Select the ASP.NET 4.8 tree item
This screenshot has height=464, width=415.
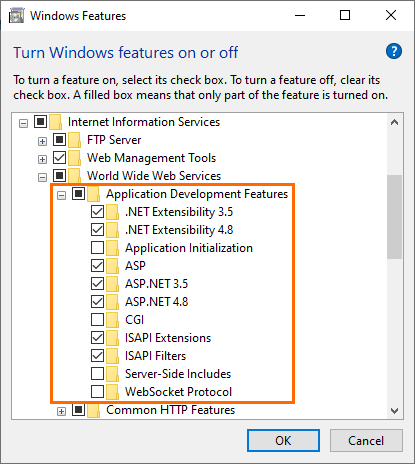pos(156,302)
